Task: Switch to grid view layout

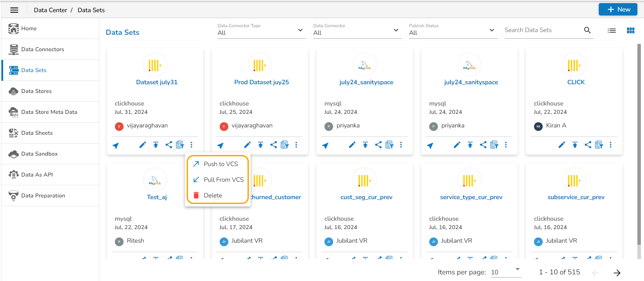Action: pyautogui.click(x=630, y=31)
